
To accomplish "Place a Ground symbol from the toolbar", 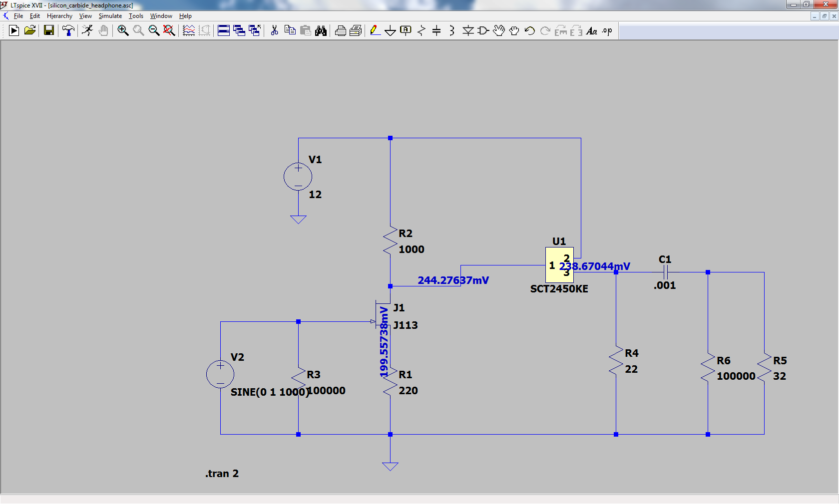I will [391, 31].
